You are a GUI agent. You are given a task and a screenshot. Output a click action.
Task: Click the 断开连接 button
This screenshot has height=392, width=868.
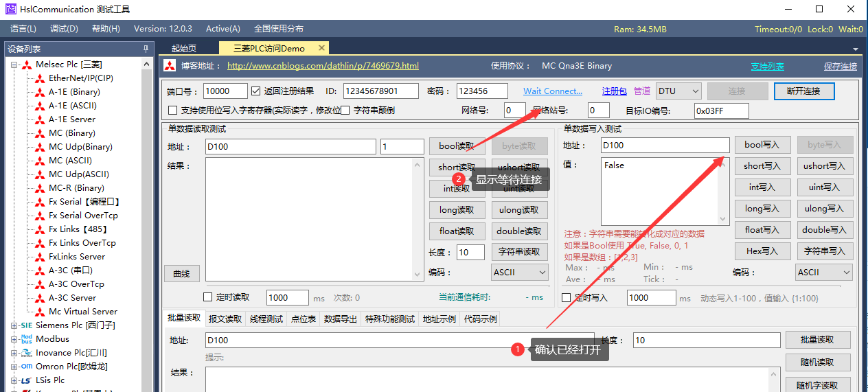click(x=804, y=91)
